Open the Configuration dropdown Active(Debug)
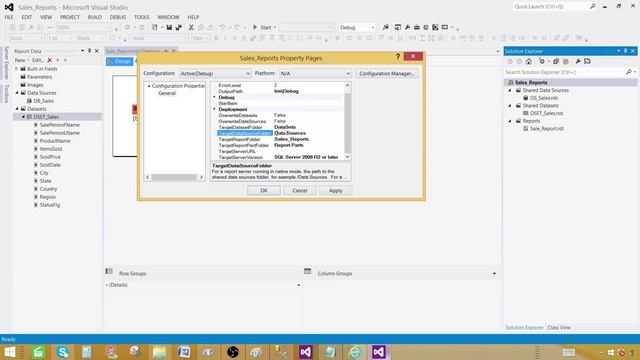 click(215, 73)
